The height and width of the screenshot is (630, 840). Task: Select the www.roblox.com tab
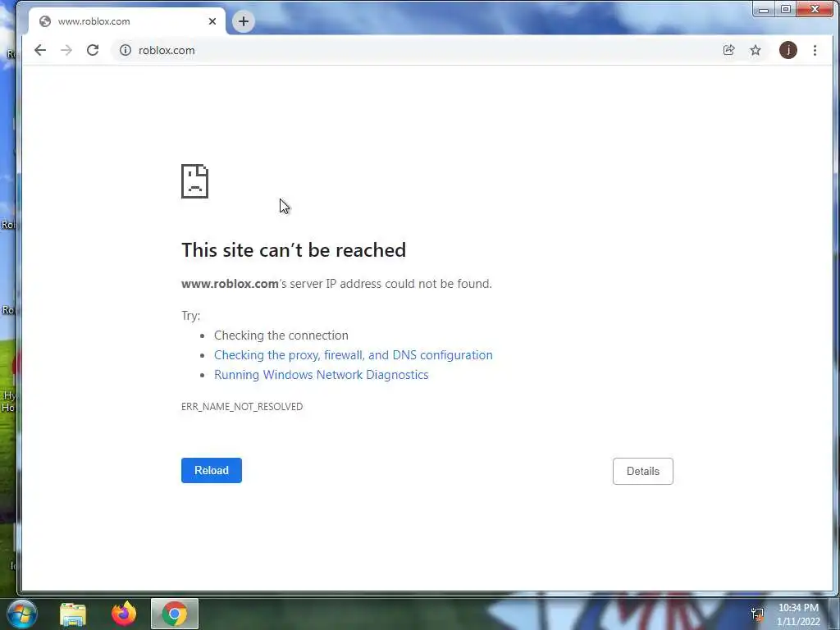[126, 21]
